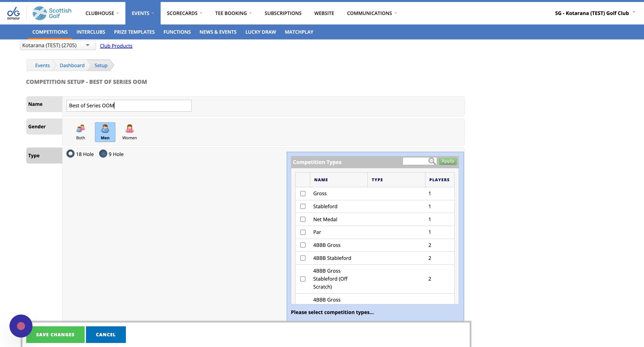The height and width of the screenshot is (347, 644).
Task: Select the 9 Hole radio option
Action: pyautogui.click(x=103, y=154)
